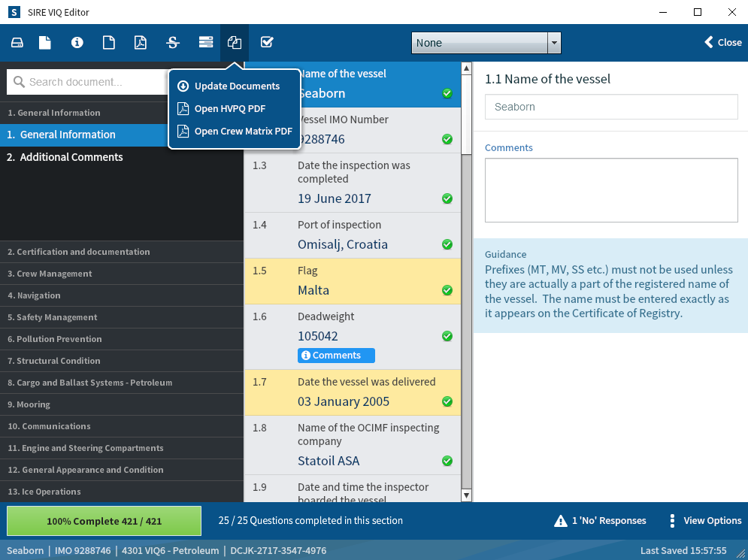748x560 pixels.
Task: Click the print/drive icon in toolbar
Action: click(17, 42)
